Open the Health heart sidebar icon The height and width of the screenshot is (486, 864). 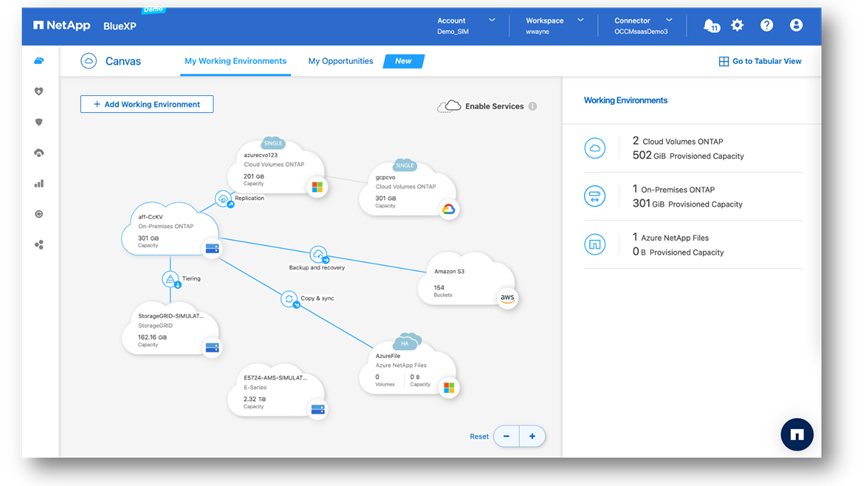[39, 91]
